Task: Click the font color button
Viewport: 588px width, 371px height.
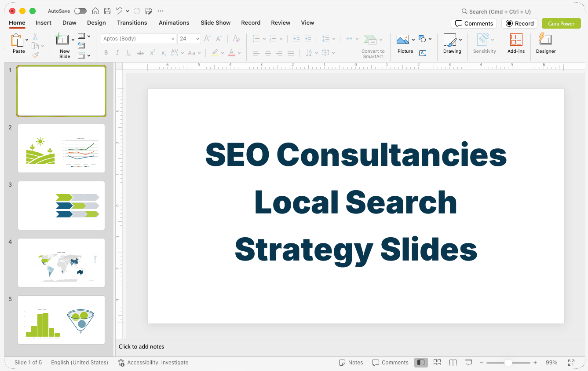Action: (231, 53)
